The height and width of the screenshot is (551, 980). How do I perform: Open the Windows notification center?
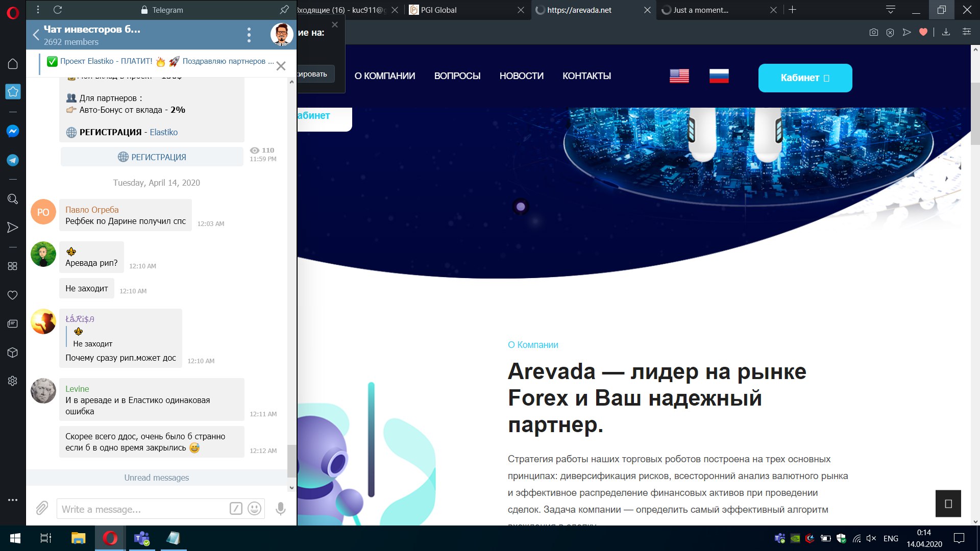click(x=959, y=538)
